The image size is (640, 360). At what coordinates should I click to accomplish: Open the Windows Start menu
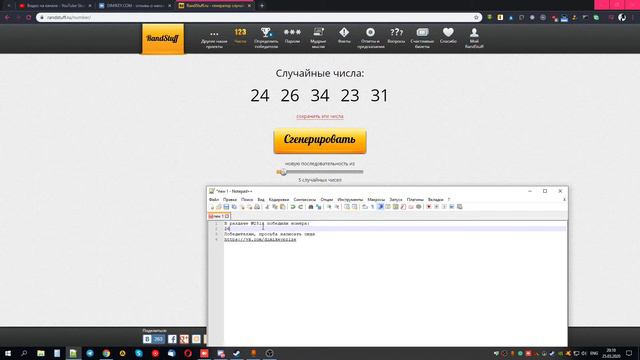[8, 353]
